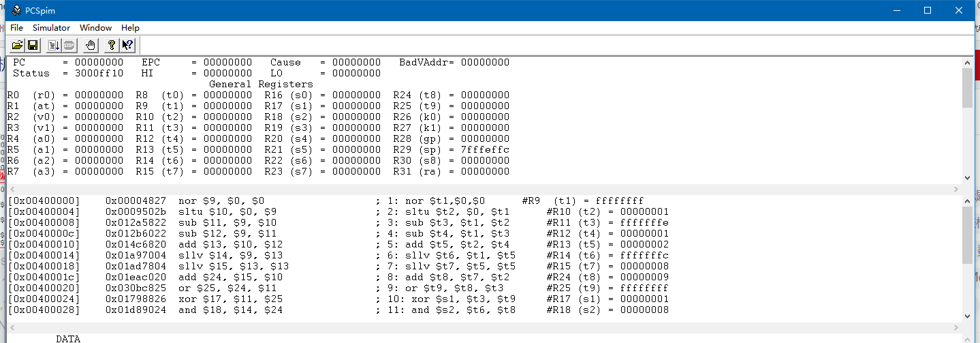Open help via the yellow question mark icon
Image resolution: width=980 pixels, height=343 pixels.
tap(112, 45)
